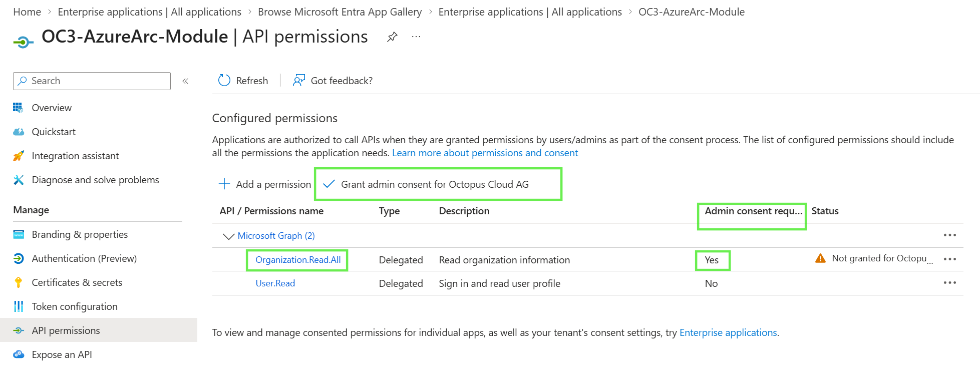Click the Description column header
980x367 pixels.
(x=464, y=211)
